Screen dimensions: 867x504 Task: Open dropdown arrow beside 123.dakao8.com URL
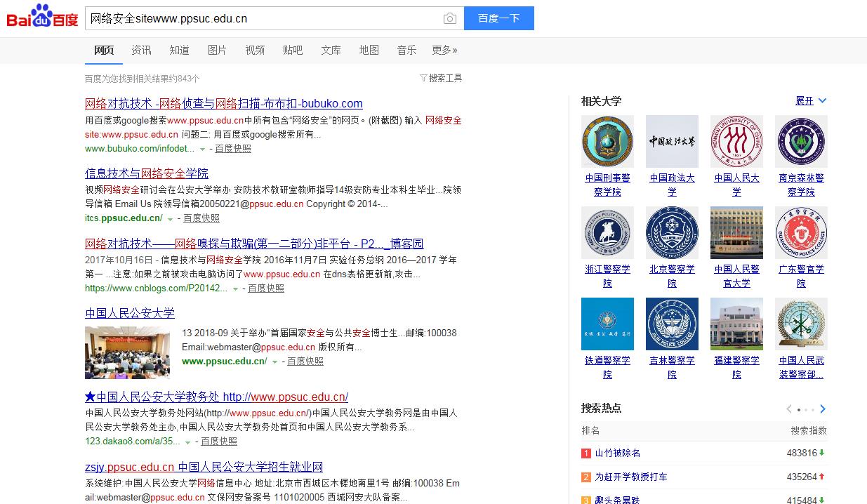(188, 442)
